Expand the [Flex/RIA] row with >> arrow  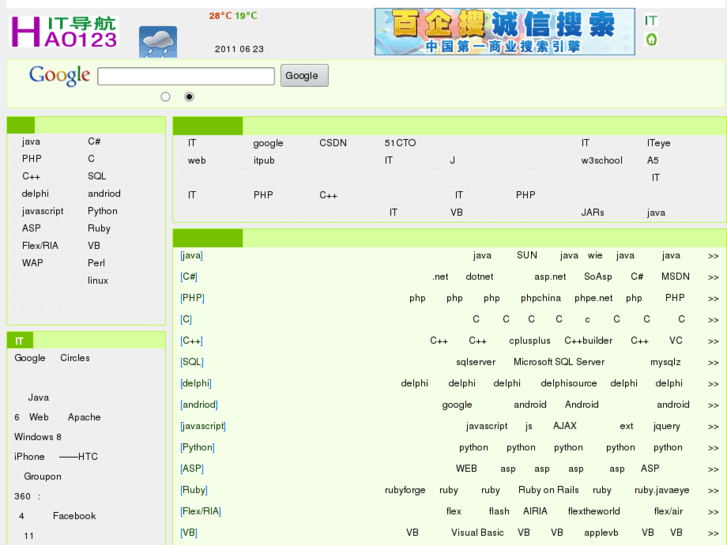[x=713, y=512]
